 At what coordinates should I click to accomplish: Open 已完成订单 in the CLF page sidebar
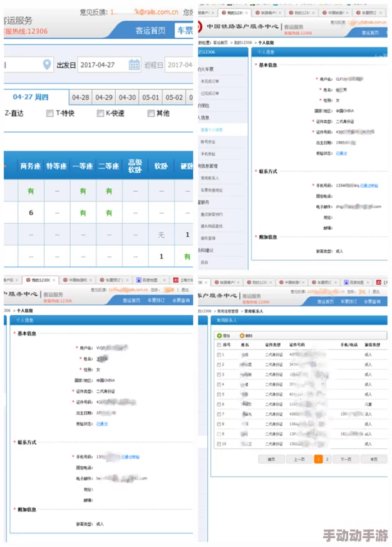210,93
